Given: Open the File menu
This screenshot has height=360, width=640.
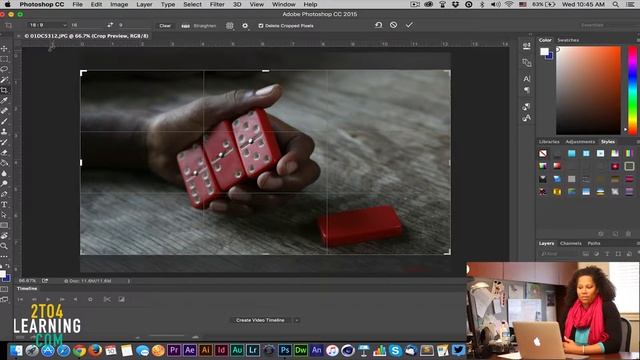Looking at the screenshot, I should [78, 4].
